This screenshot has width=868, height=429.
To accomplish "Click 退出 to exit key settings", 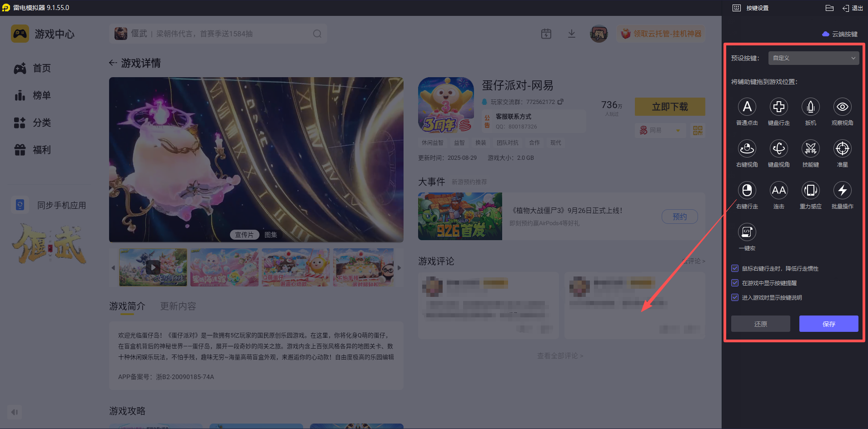I will pos(853,8).
